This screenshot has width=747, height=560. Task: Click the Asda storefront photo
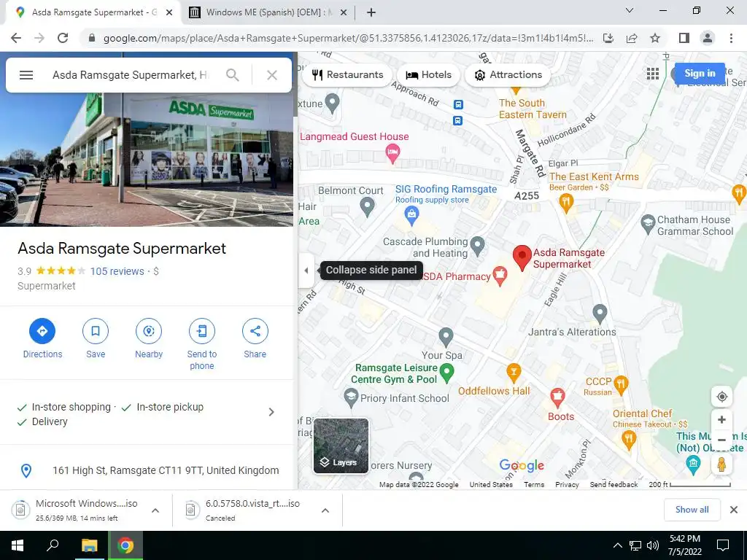pos(147,160)
